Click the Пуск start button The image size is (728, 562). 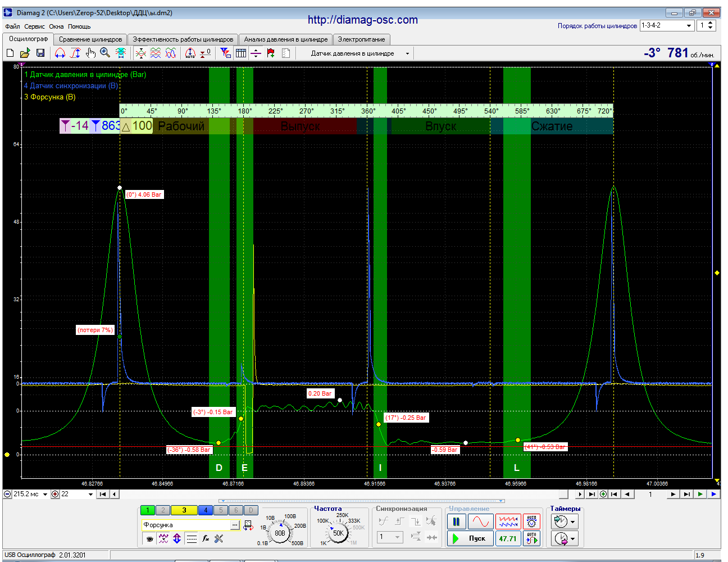471,538
